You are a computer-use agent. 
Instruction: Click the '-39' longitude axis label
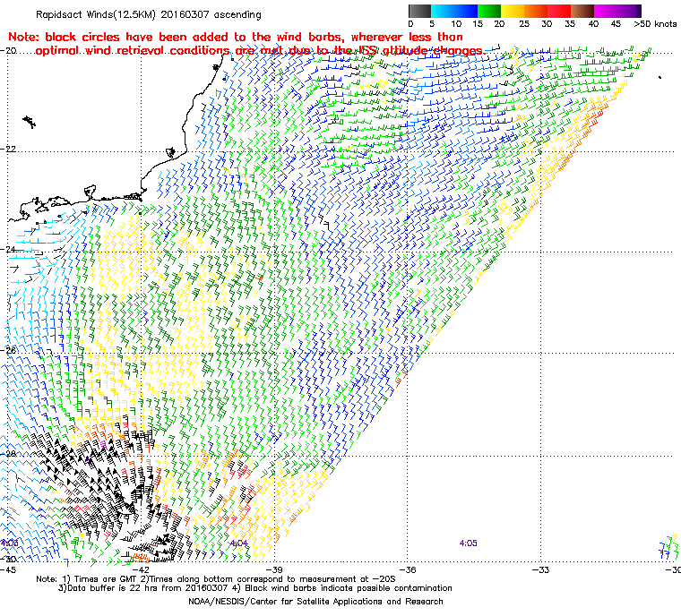274,569
